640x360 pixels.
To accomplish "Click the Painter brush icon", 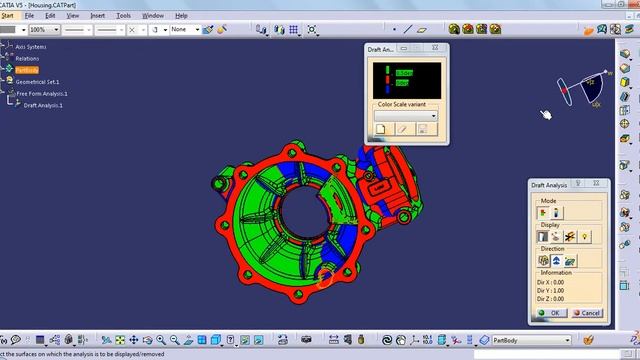I will point(208,29).
